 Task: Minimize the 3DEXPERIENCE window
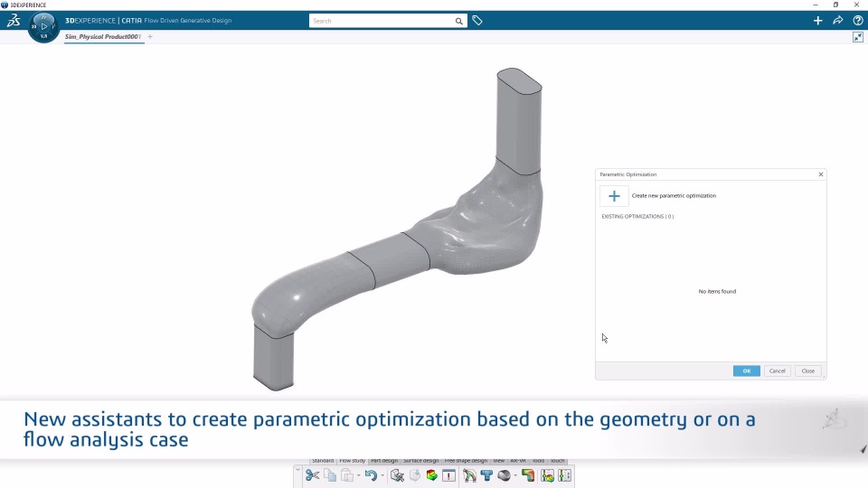[x=816, y=5]
